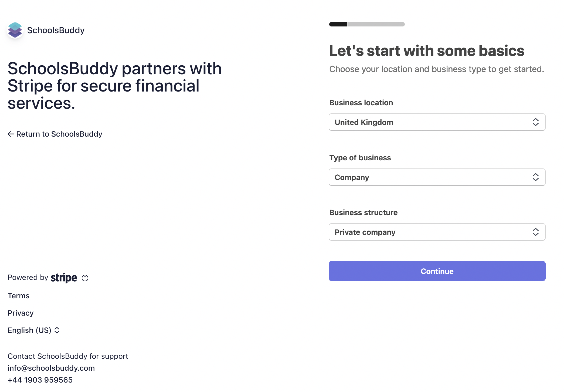
Task: Click the info@schoolsbuddy.com email address
Action: [x=51, y=368]
